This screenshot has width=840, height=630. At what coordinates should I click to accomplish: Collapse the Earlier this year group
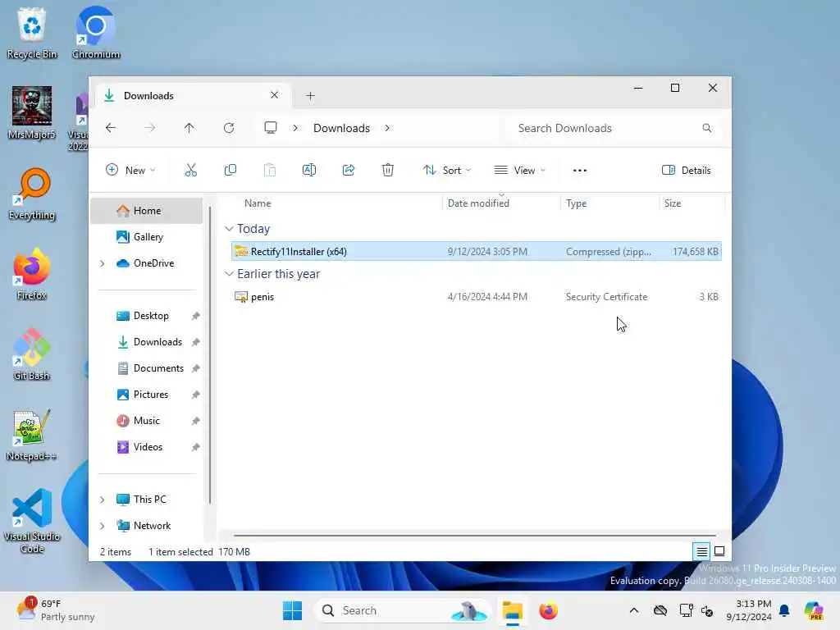(229, 274)
